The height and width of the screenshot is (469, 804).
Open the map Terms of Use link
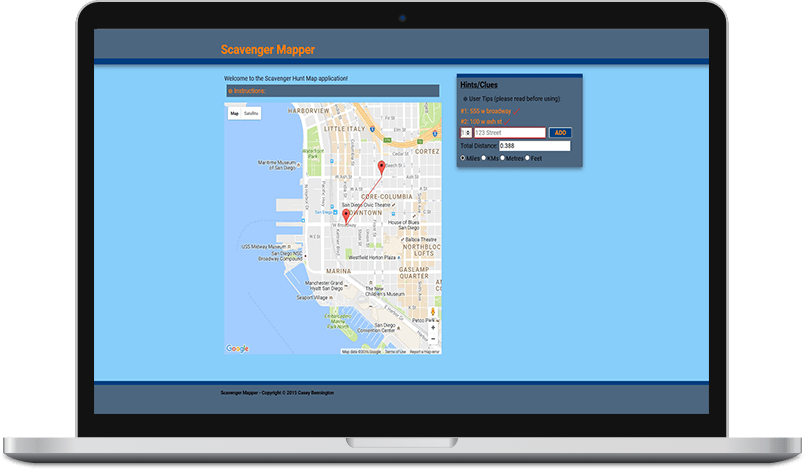[395, 352]
